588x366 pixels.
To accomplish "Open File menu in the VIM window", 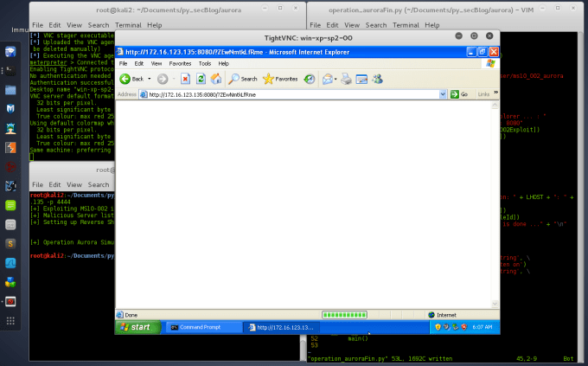I will pos(315,25).
